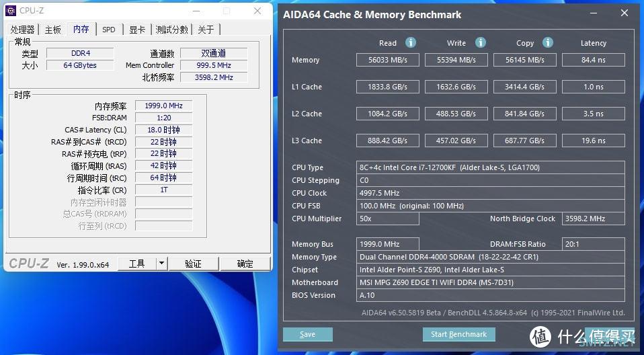
Task: Click L3 Cache Read value 888.42 GB/s
Action: pyautogui.click(x=388, y=141)
